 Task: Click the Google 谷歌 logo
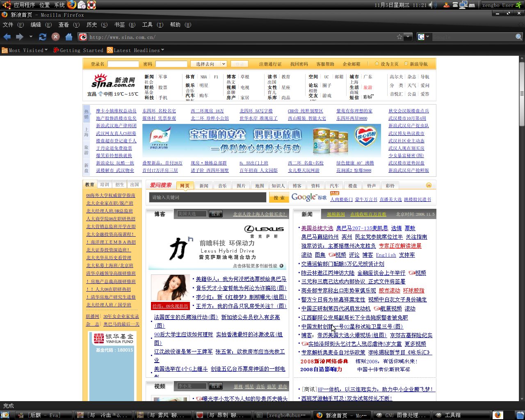[309, 197]
